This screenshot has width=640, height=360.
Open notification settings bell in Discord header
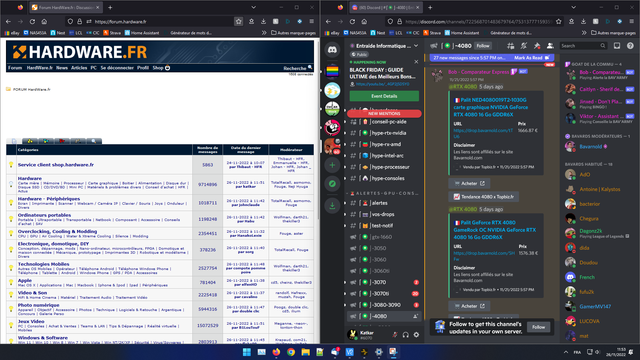524,46
